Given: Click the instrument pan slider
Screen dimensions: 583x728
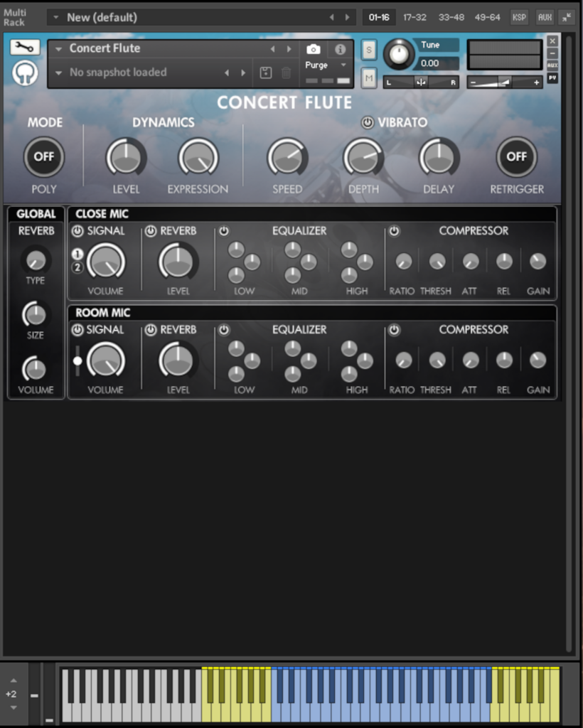Looking at the screenshot, I should point(422,82).
